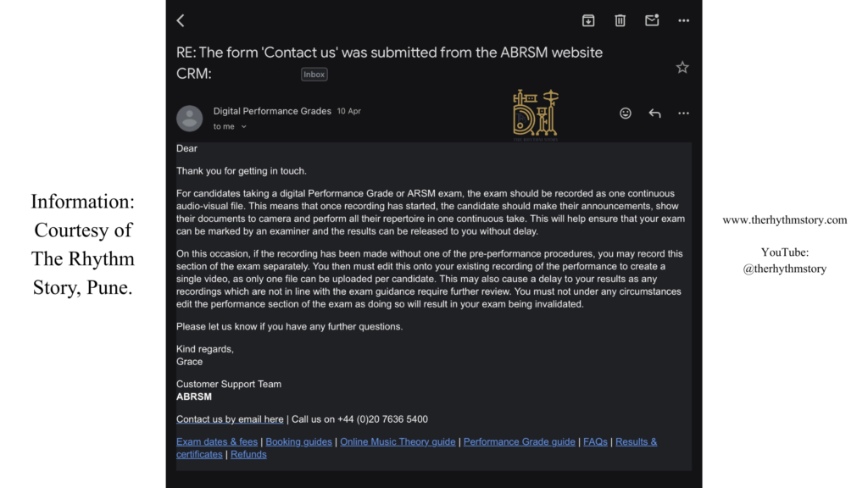Add an emoji reaction to the message

click(625, 113)
